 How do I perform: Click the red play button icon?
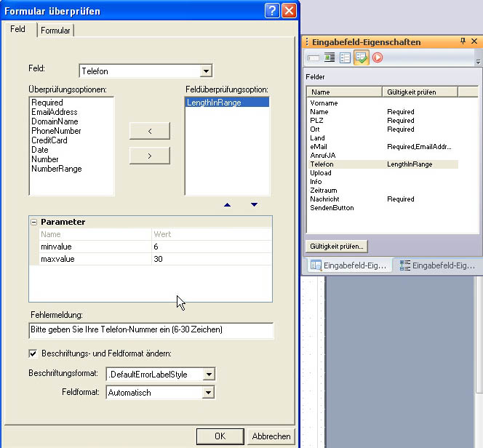(x=378, y=57)
